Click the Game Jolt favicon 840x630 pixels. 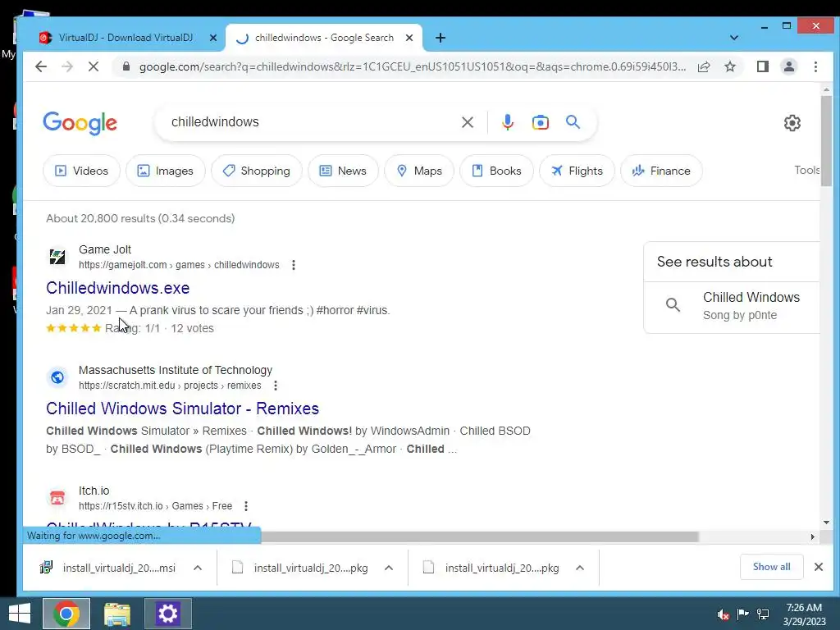click(57, 257)
